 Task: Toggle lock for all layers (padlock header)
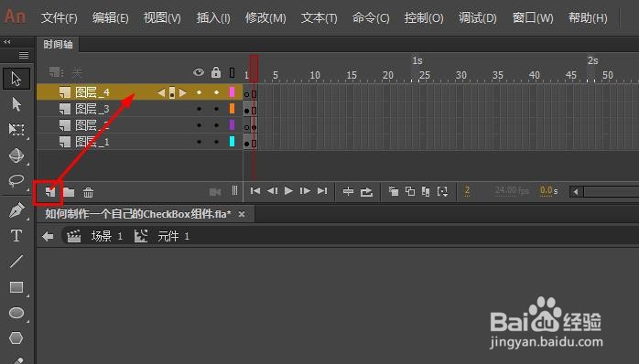(216, 72)
